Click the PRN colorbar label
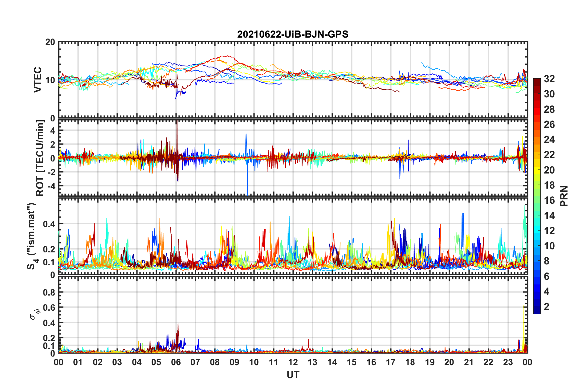586x392 pixels. tap(564, 196)
